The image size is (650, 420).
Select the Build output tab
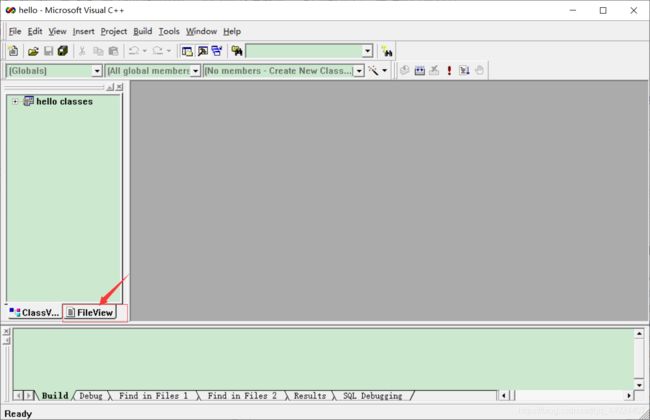[55, 396]
